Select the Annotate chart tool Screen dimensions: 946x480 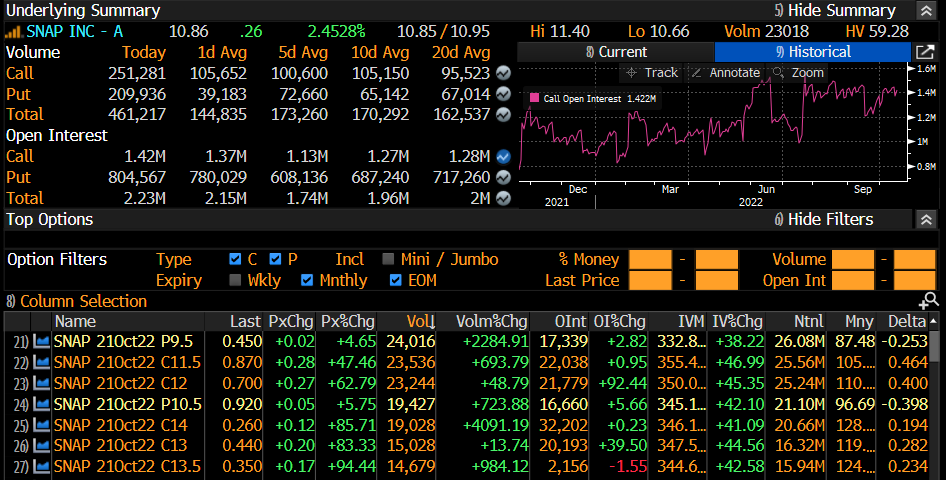point(725,72)
